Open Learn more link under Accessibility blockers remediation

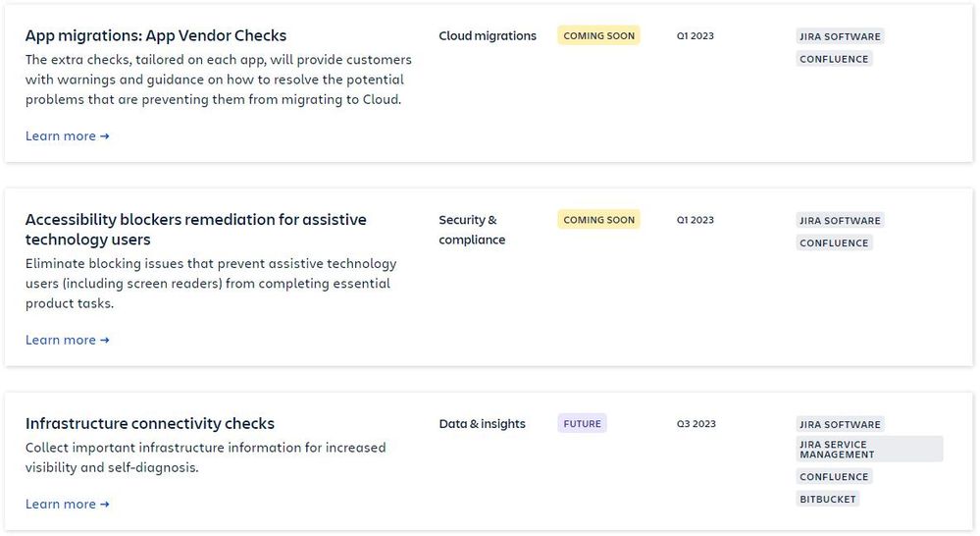[x=67, y=340]
